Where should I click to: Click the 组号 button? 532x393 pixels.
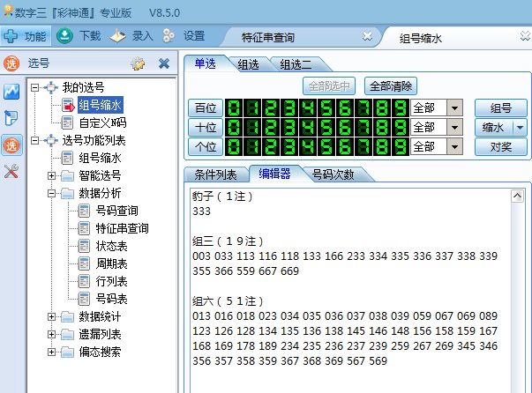pos(501,108)
